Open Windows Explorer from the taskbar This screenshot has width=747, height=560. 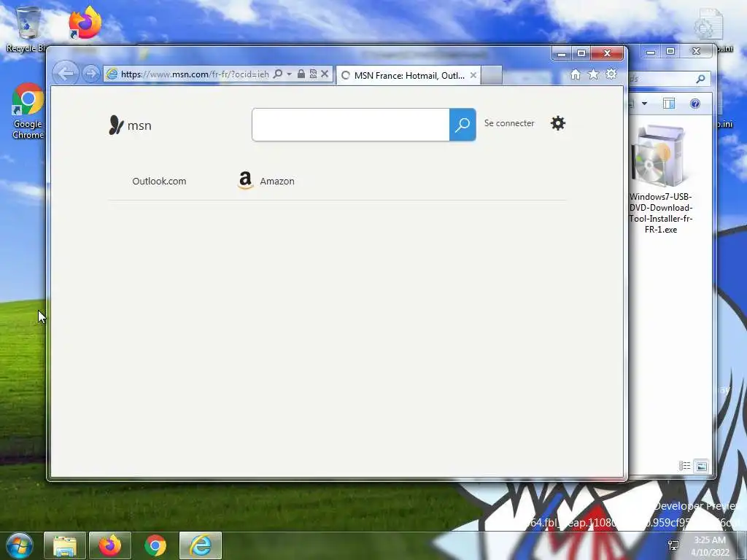65,545
